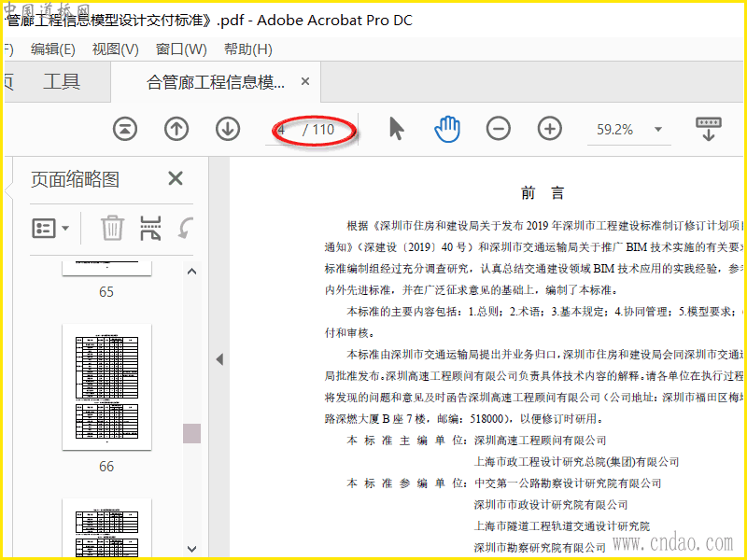This screenshot has height=560, width=747.
Task: Switch to the 工具 tab
Action: point(62,81)
